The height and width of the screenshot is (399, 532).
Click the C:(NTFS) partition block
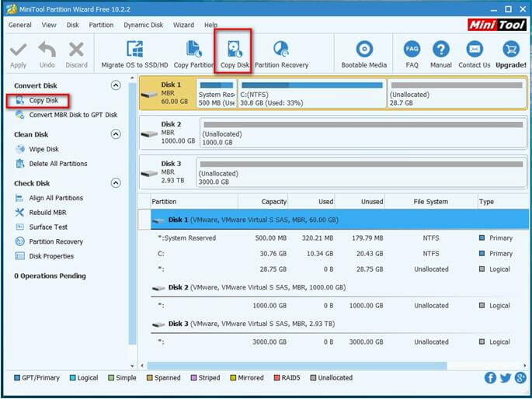(x=311, y=94)
